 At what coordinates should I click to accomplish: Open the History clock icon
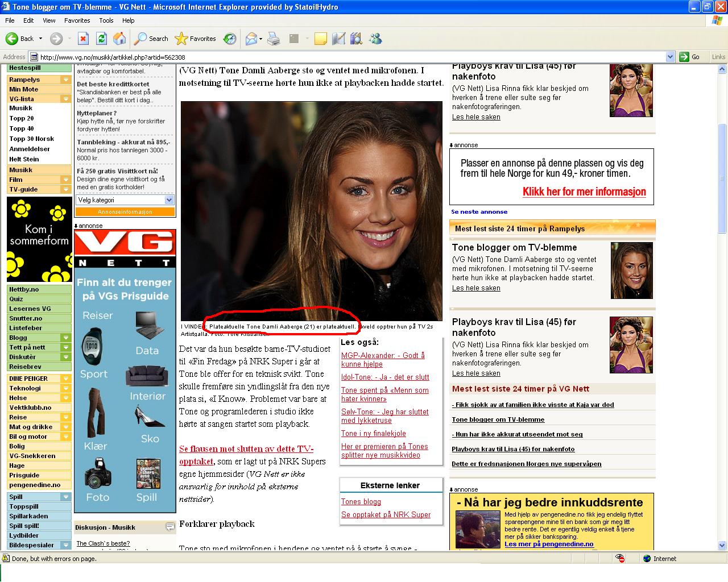pos(230,39)
